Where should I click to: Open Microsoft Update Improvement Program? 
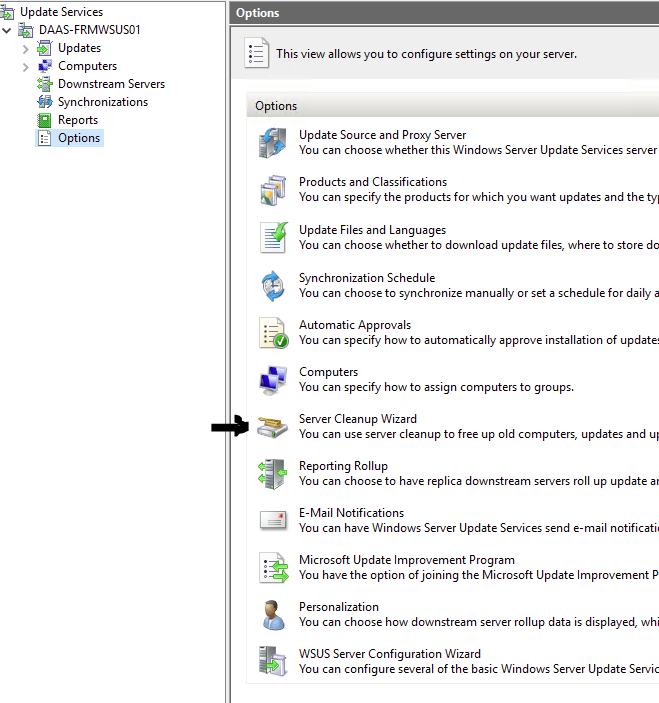[407, 560]
